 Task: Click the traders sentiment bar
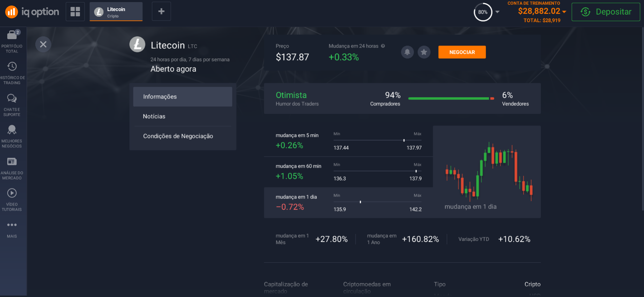451,99
